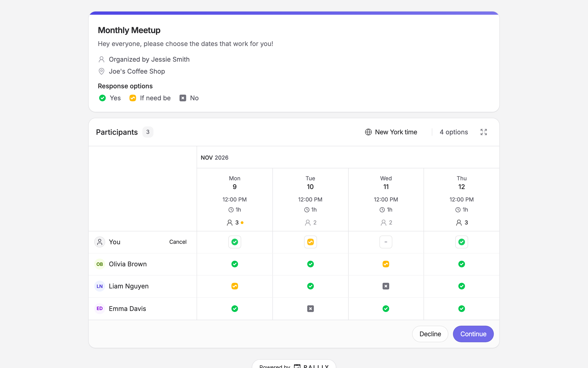Image resolution: width=588 pixels, height=368 pixels.
Task: Click Emma Davis's No icon for Tue 10
Action: (310, 309)
